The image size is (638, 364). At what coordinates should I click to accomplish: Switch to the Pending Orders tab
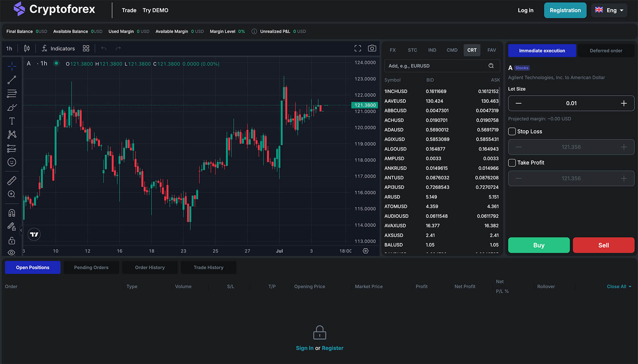tap(91, 268)
